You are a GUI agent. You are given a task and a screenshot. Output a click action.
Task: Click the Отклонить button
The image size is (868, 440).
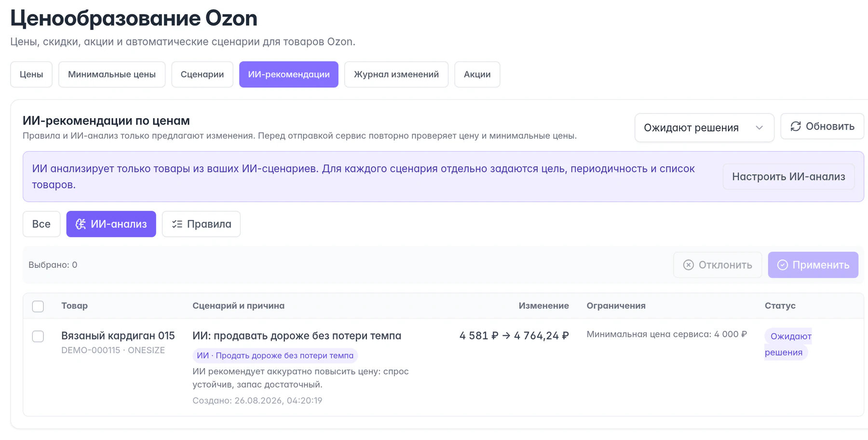[x=718, y=265]
